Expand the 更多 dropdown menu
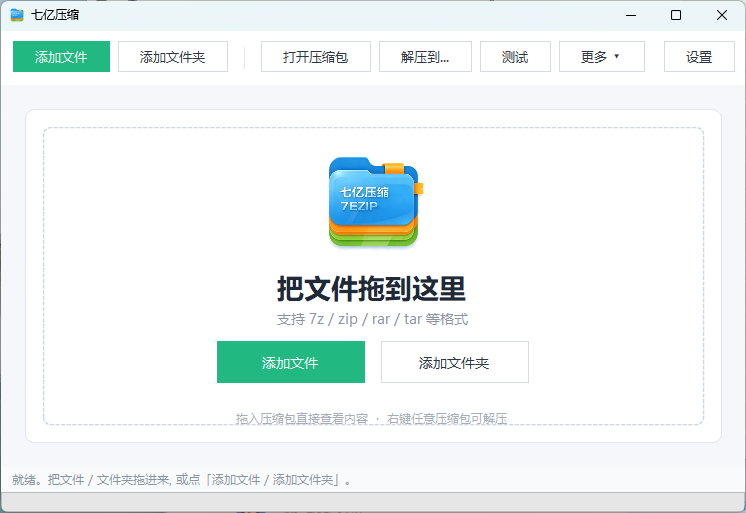Image resolution: width=746 pixels, height=513 pixels. (601, 57)
